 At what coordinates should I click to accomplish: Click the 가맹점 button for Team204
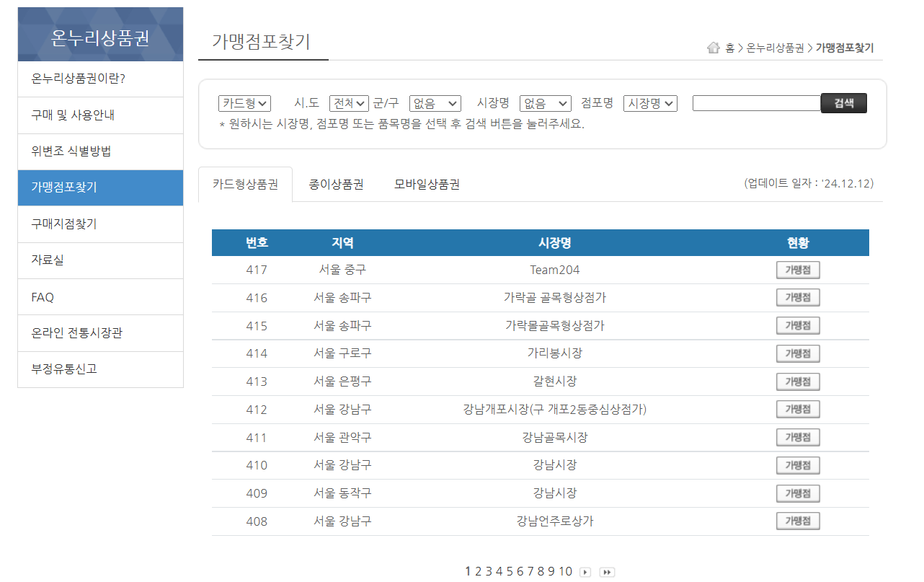point(797,269)
